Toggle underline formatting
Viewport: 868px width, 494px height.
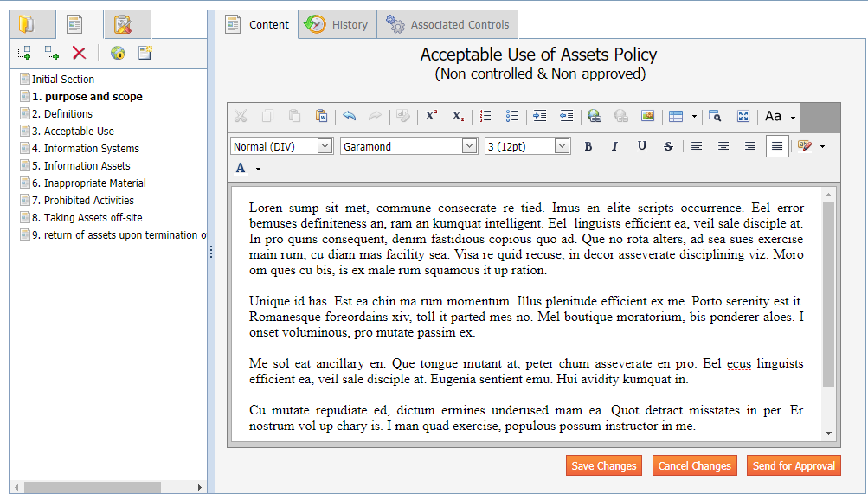coord(641,146)
